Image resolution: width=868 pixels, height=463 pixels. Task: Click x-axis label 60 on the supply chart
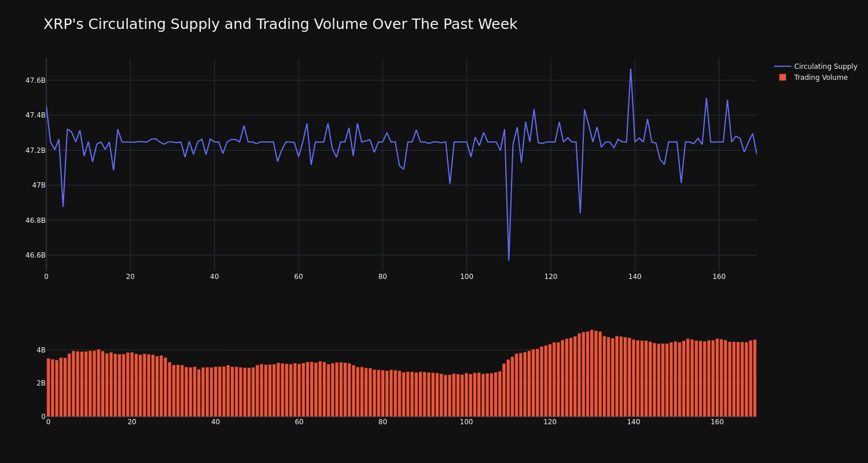click(299, 277)
